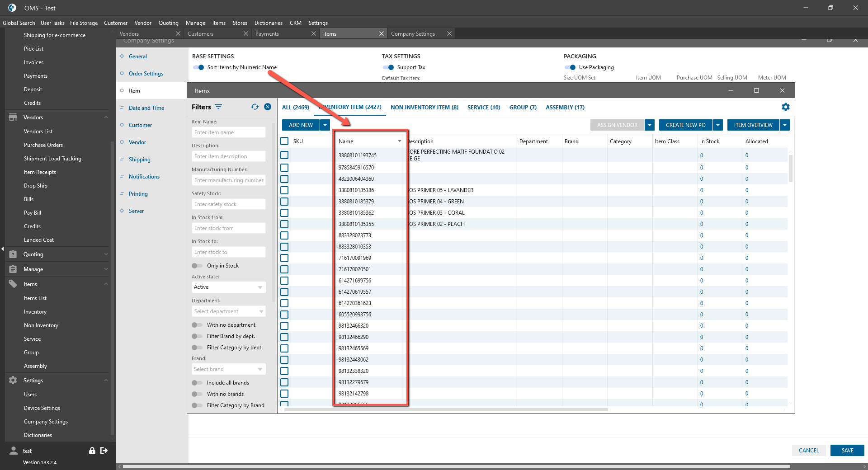Switch to NON INVENTORY ITEM tab
The width and height of the screenshot is (868, 470).
pos(424,108)
